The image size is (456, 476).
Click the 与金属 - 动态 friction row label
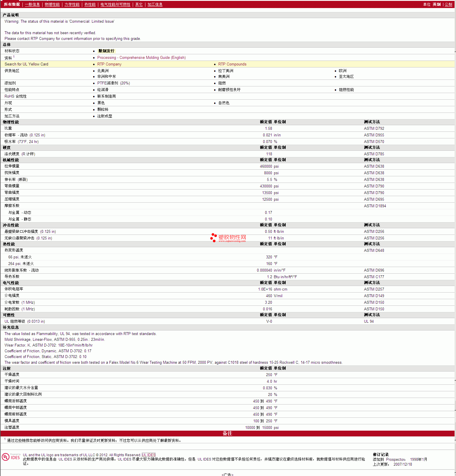point(20,212)
